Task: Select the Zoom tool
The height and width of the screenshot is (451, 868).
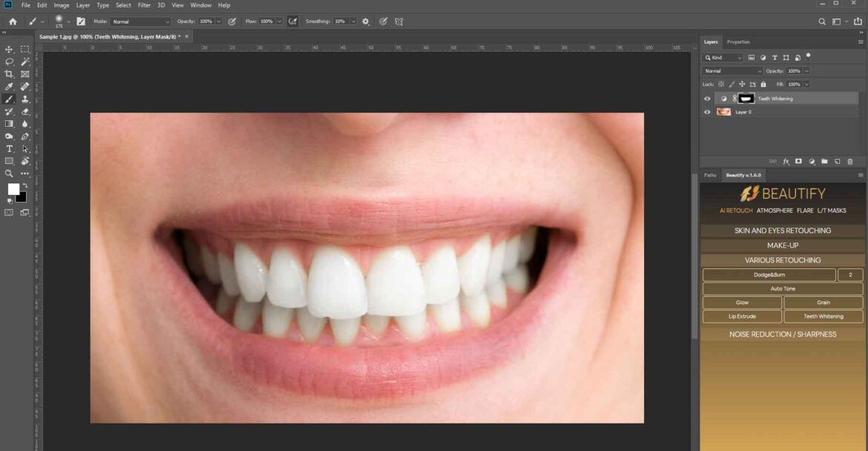Action: [9, 172]
